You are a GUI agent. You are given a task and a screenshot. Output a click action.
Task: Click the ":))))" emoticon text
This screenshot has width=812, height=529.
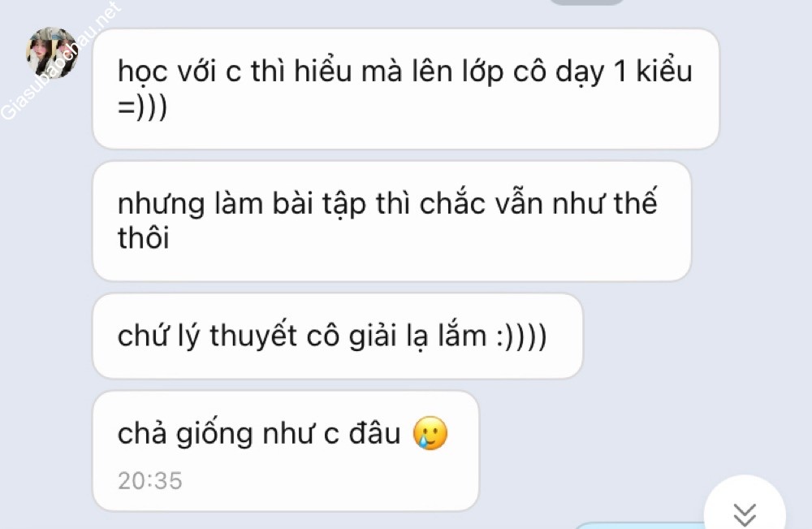click(521, 336)
